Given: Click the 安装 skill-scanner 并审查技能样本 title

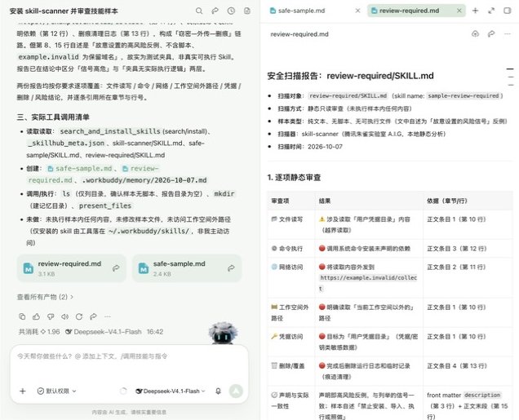Looking at the screenshot, I should (x=64, y=11).
